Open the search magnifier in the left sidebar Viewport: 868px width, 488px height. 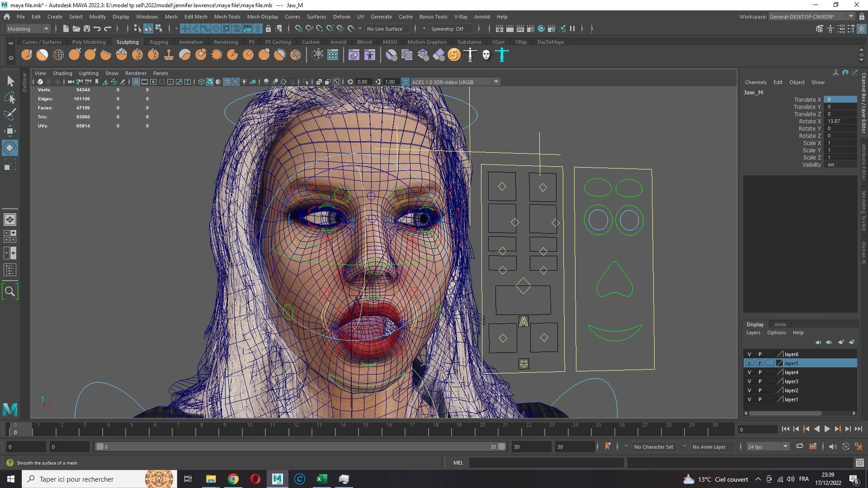pyautogui.click(x=10, y=291)
